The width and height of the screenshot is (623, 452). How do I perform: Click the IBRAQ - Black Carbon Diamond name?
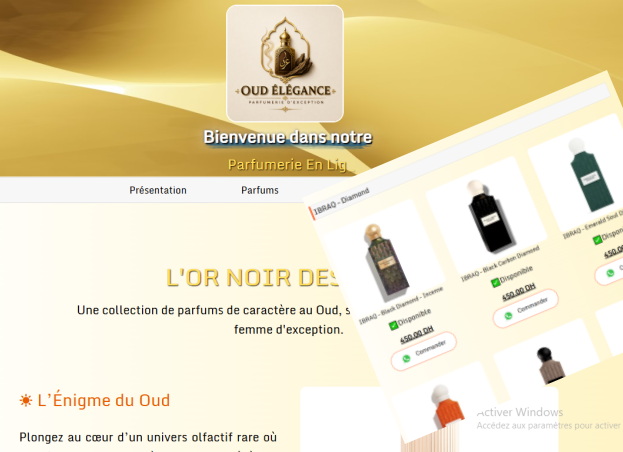click(x=500, y=263)
